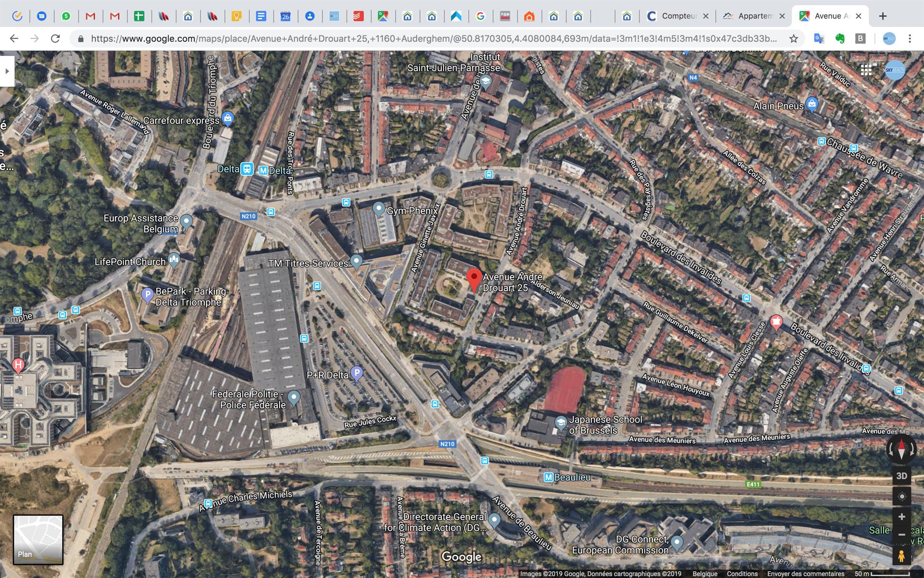Open the Google apps grid
924x578 pixels.
point(866,70)
